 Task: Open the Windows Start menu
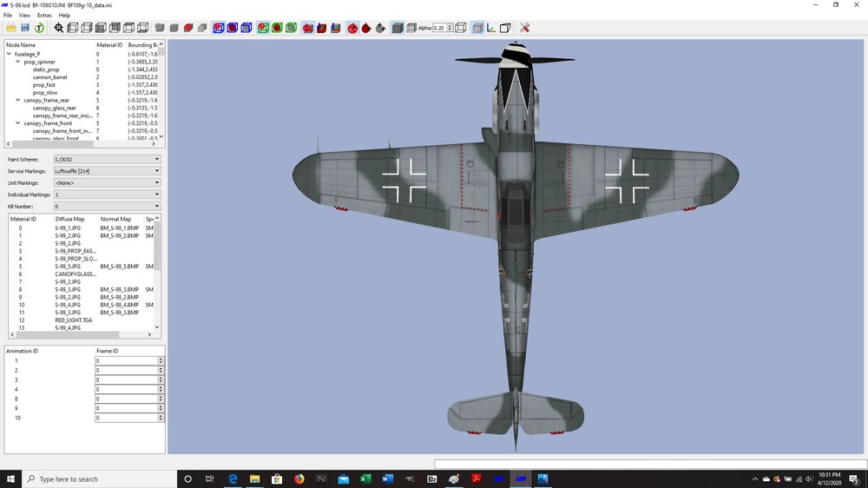click(x=10, y=479)
